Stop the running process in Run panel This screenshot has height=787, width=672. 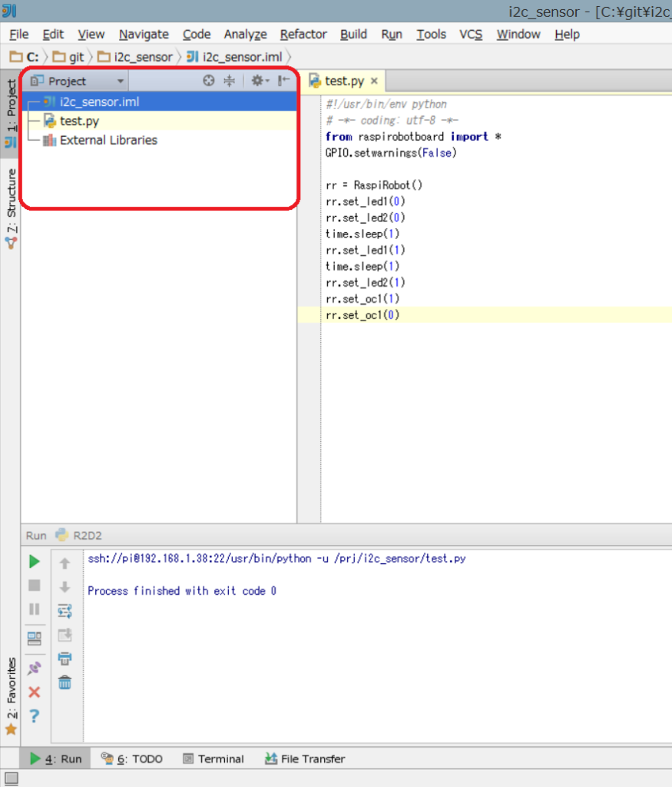pyautogui.click(x=34, y=586)
